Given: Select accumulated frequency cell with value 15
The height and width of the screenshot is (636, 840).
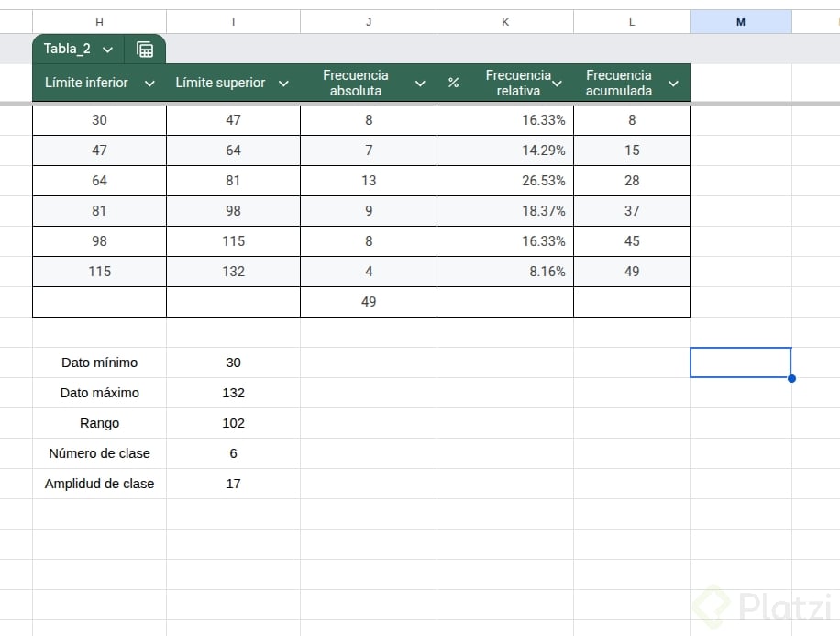Looking at the screenshot, I should (x=632, y=151).
